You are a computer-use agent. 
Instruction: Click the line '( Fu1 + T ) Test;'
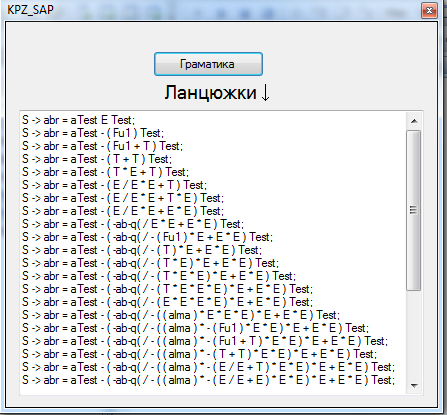tap(102, 146)
